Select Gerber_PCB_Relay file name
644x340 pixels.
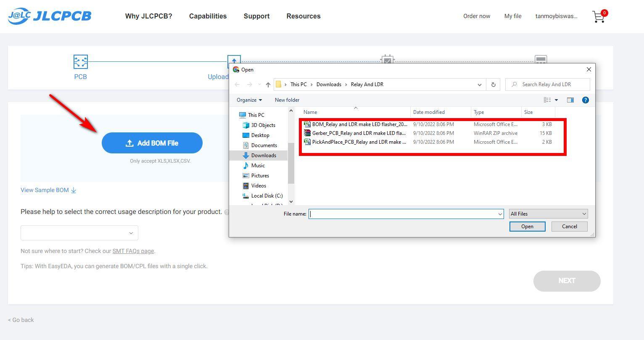click(x=359, y=133)
